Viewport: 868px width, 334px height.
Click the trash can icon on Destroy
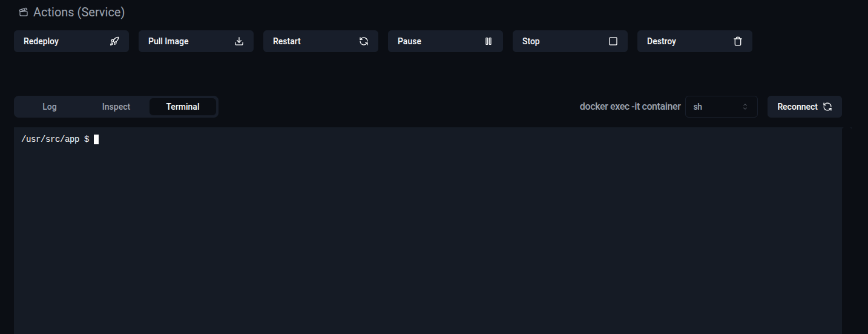(x=738, y=41)
